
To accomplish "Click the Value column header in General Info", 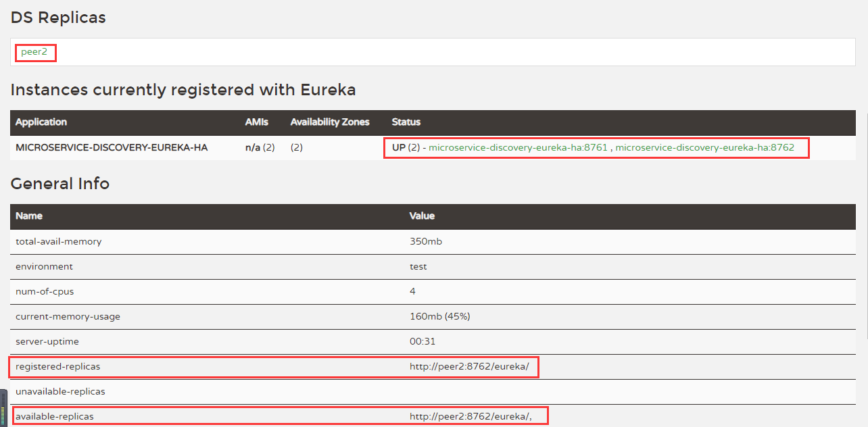I will click(x=422, y=216).
